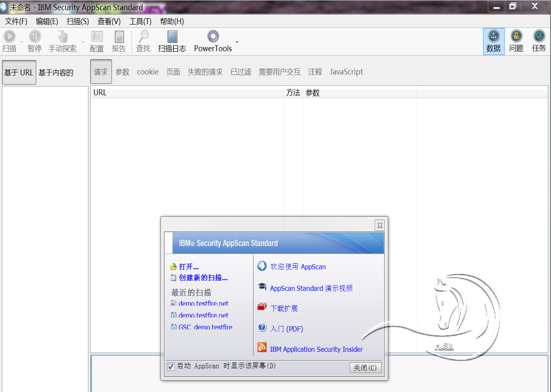The height and width of the screenshot is (392, 551).
Task: Switch to the 任务 tasks view
Action: point(539,41)
